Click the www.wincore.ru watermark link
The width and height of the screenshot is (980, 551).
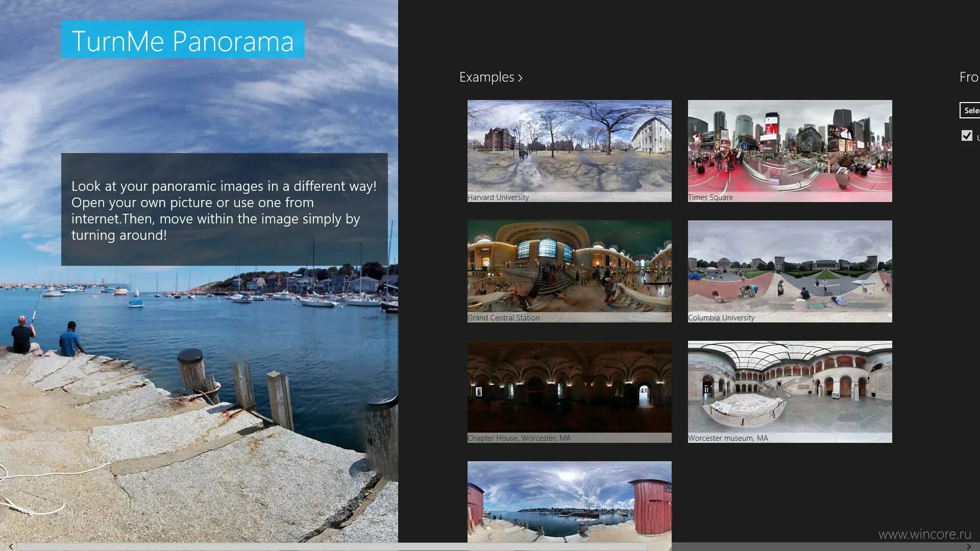(924, 534)
